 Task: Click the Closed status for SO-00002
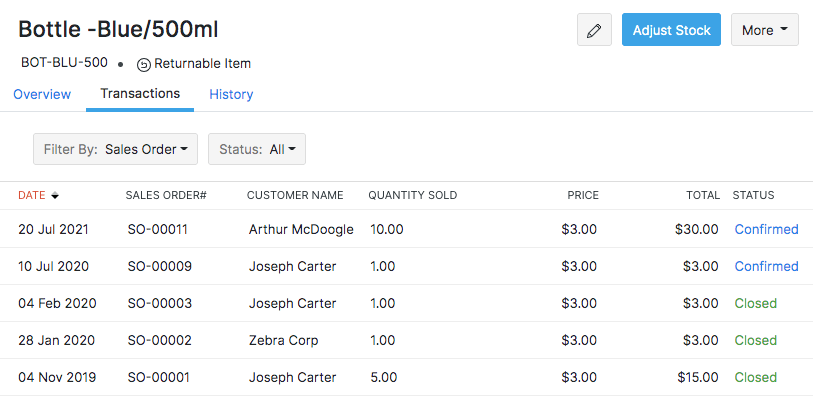tap(755, 341)
